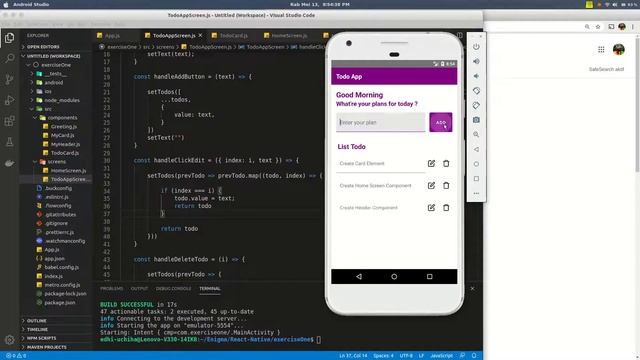640x360 pixels.
Task: Click emulator volume down button
Action: tap(476, 76)
